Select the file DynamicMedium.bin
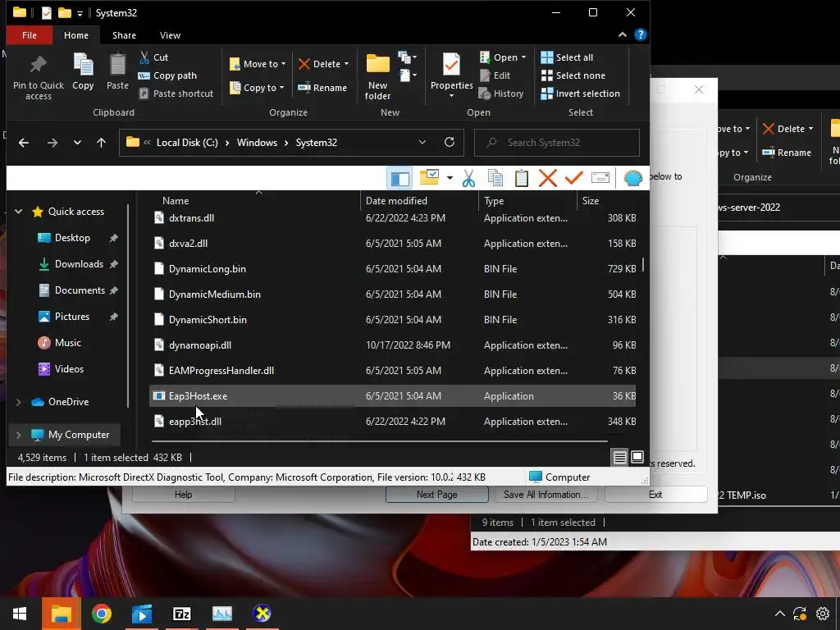This screenshot has width=840, height=630. [x=214, y=294]
